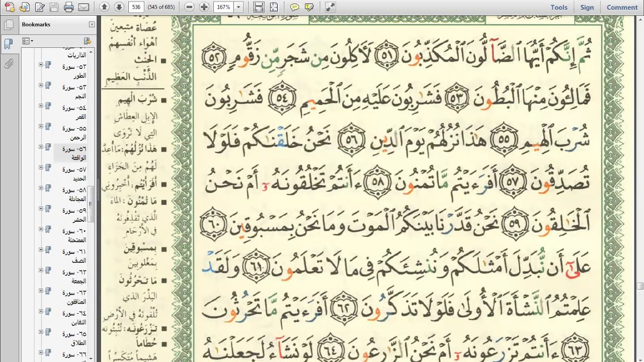
Task: Expand the bookmark ٦٥ سورة الطلاق
Action: 41,333
